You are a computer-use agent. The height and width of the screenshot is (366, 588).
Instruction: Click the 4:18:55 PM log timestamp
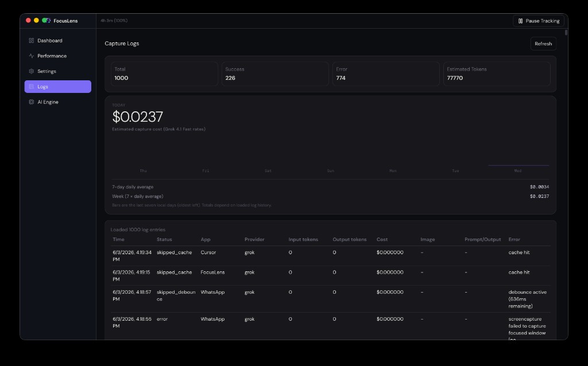[132, 322]
